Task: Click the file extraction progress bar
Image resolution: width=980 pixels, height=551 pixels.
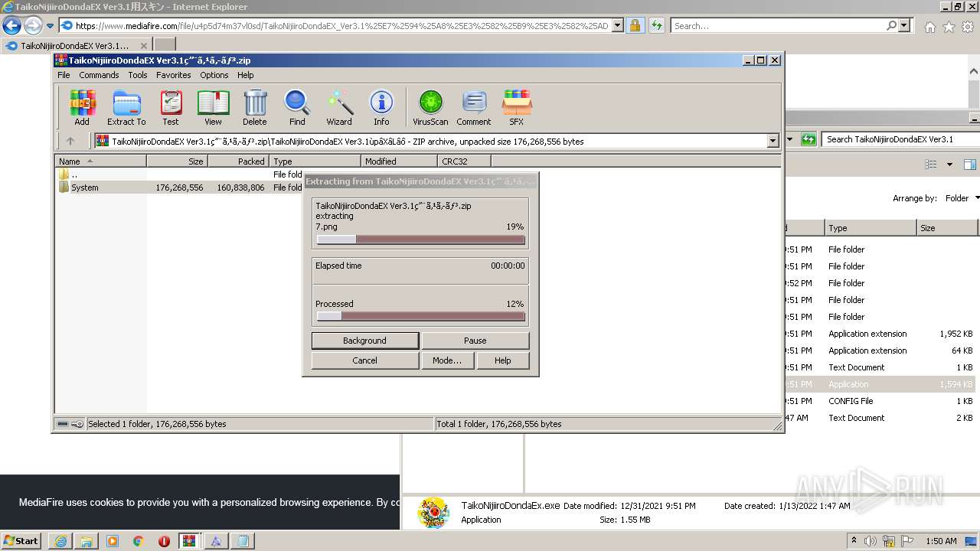Action: [420, 240]
